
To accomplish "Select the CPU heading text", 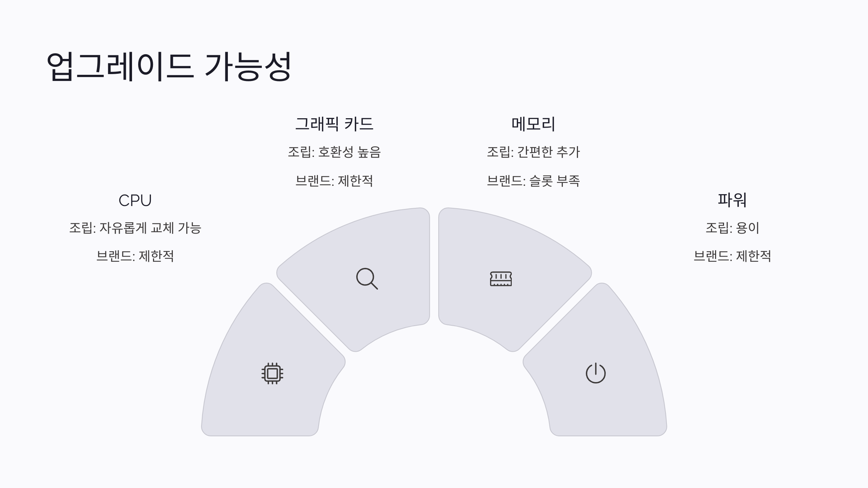I will click(135, 200).
